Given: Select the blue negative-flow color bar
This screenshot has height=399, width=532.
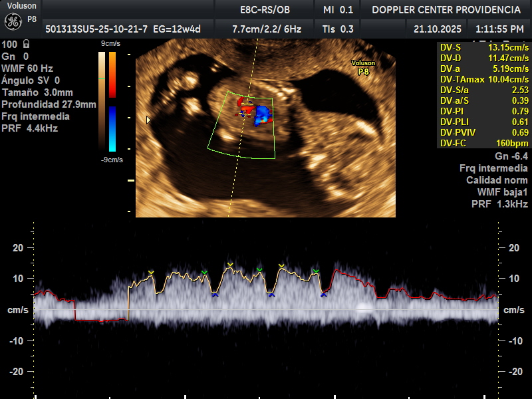Looking at the screenshot, I should [112, 128].
